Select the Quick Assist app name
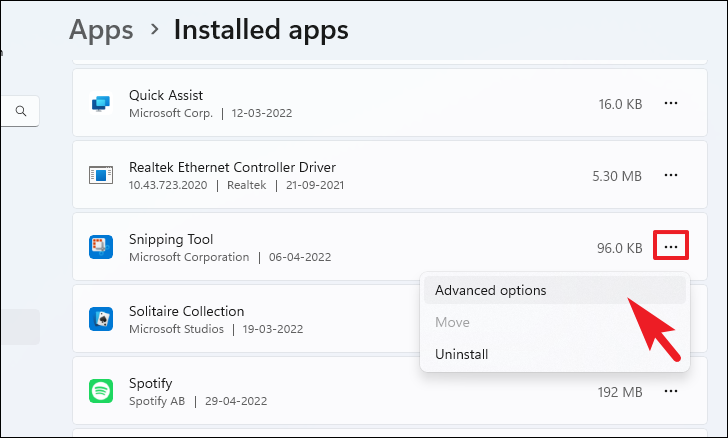 [166, 95]
